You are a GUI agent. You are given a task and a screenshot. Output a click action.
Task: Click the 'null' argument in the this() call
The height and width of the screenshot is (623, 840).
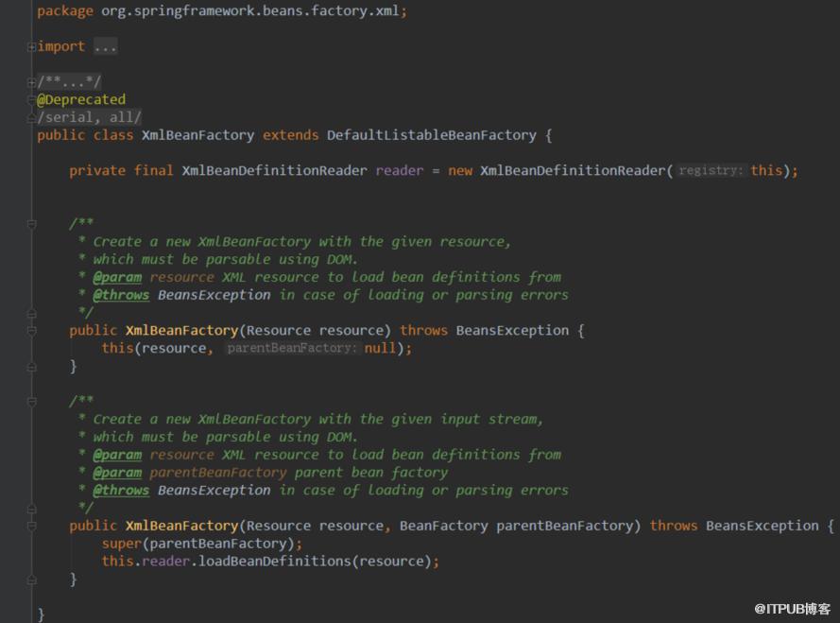pyautogui.click(x=380, y=348)
